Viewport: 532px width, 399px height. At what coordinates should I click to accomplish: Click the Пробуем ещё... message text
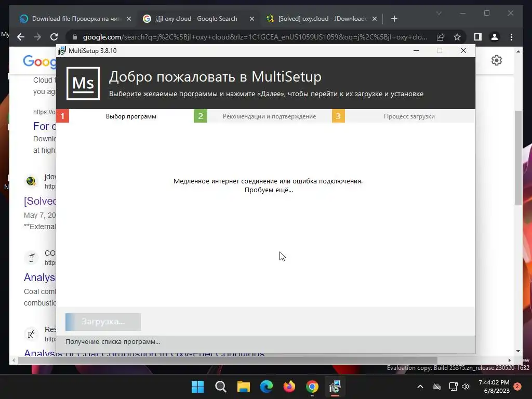(x=269, y=190)
